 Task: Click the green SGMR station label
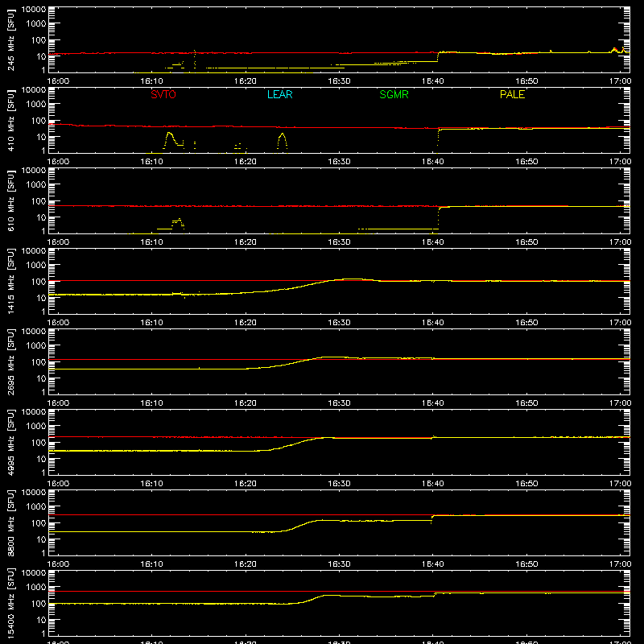pos(394,94)
